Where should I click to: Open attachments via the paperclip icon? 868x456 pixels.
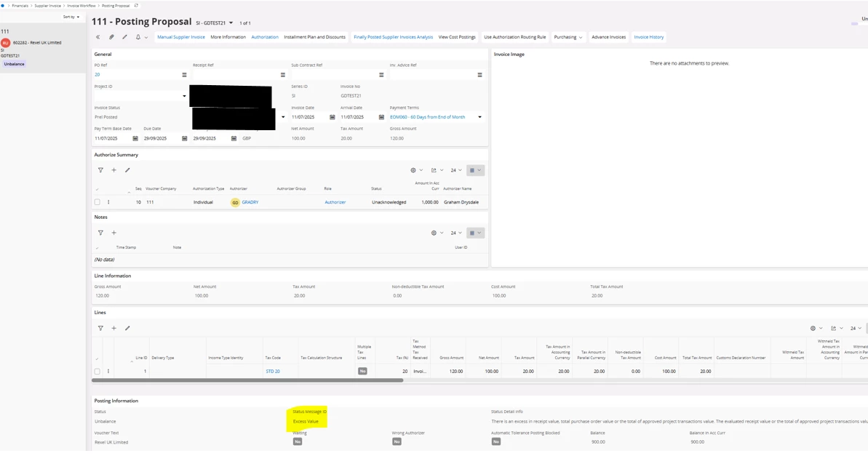111,37
